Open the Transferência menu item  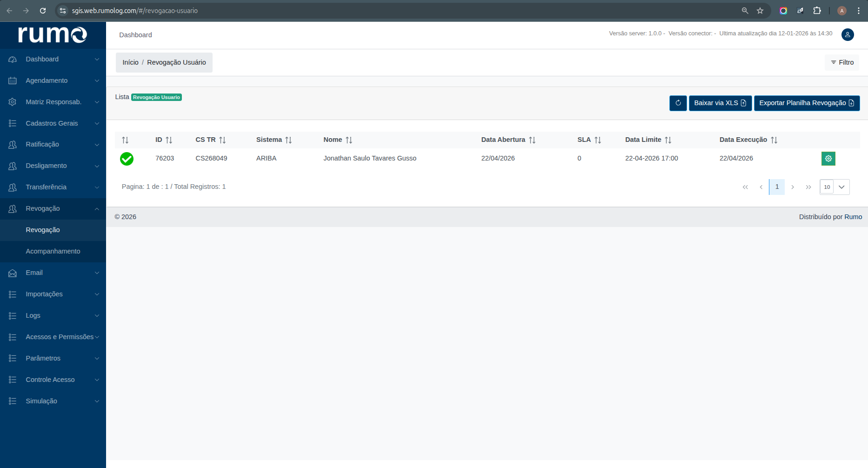coord(53,187)
